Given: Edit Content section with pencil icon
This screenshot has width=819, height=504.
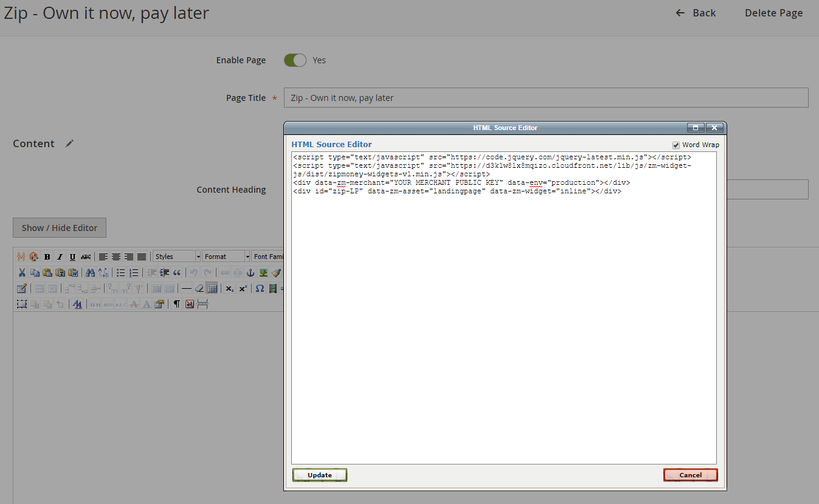Looking at the screenshot, I should click(x=70, y=143).
